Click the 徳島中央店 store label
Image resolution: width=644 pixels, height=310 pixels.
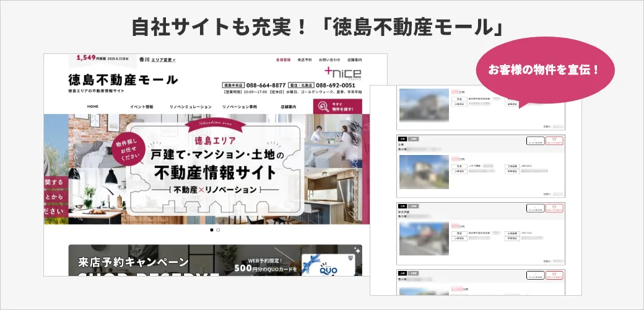pyautogui.click(x=233, y=86)
